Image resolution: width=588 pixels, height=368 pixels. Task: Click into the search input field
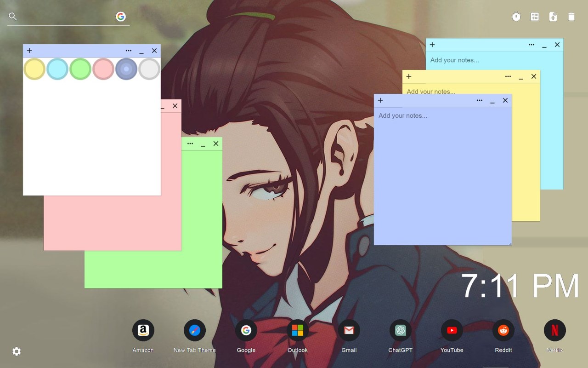coord(67,17)
